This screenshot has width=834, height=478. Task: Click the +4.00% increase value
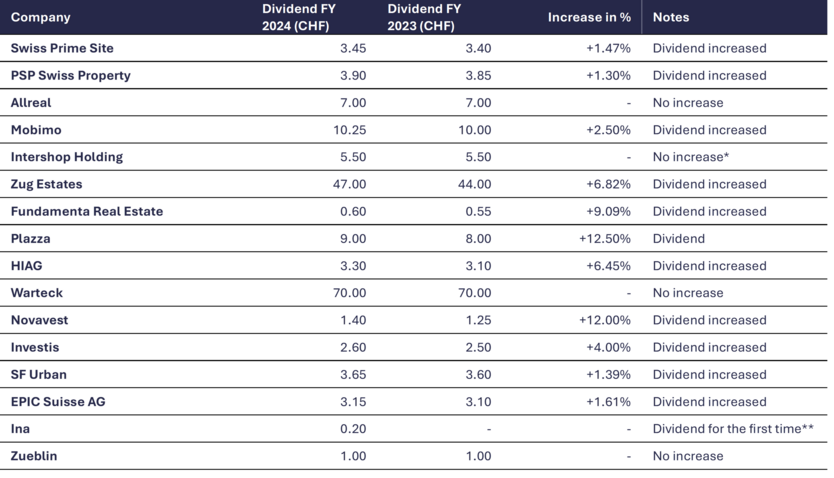608,347
